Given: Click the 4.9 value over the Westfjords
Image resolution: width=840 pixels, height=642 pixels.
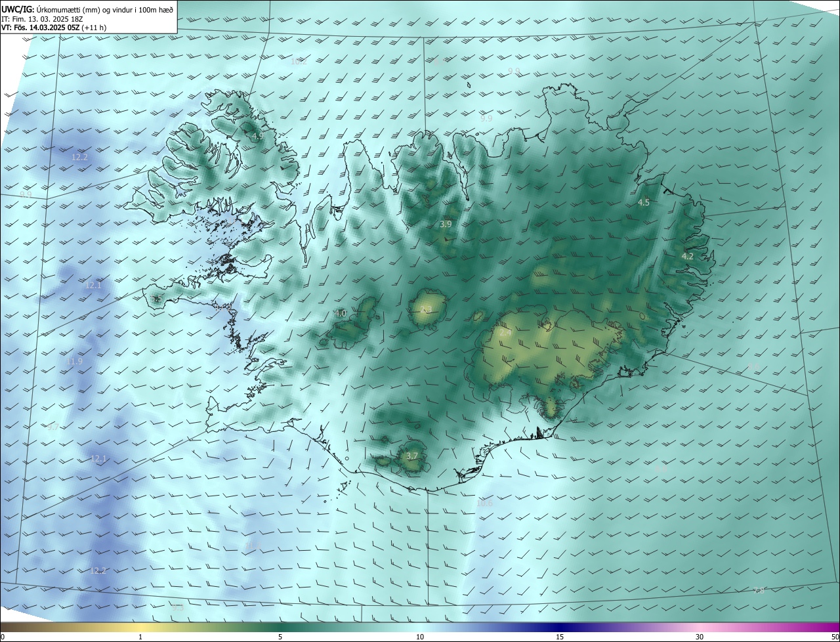Looking at the screenshot, I should 257,136.
